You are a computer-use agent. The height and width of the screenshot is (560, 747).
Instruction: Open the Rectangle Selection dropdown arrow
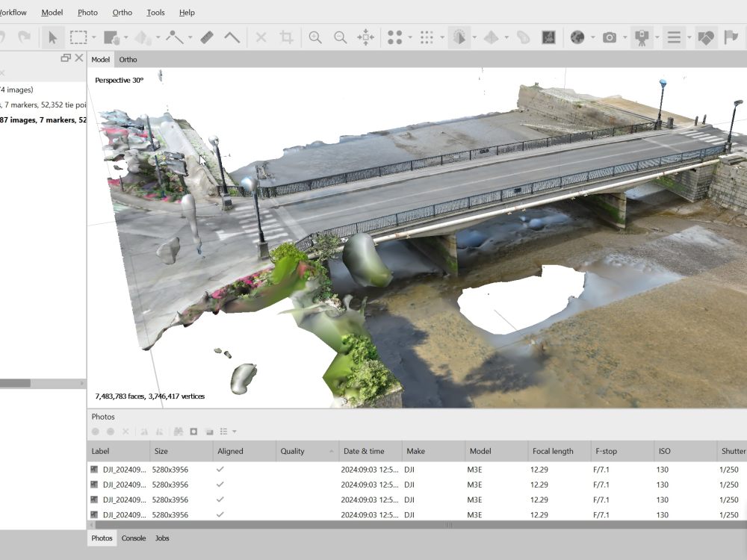(94, 37)
